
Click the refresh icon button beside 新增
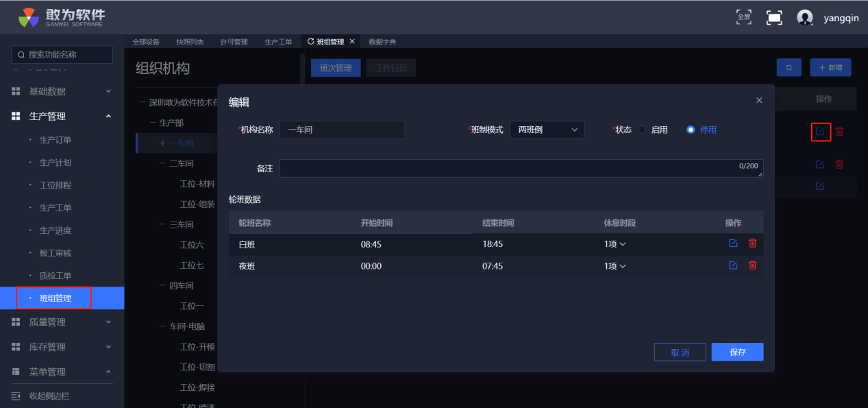789,67
